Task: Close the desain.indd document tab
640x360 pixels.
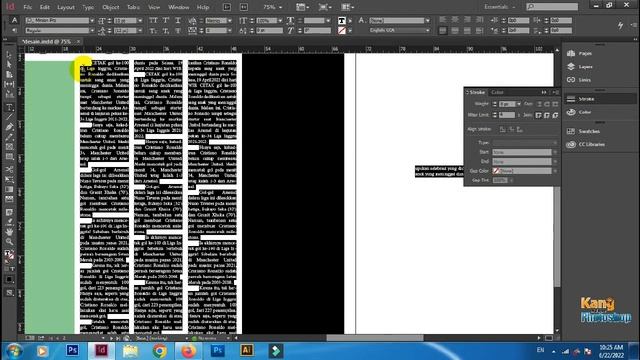Action: click(x=78, y=41)
